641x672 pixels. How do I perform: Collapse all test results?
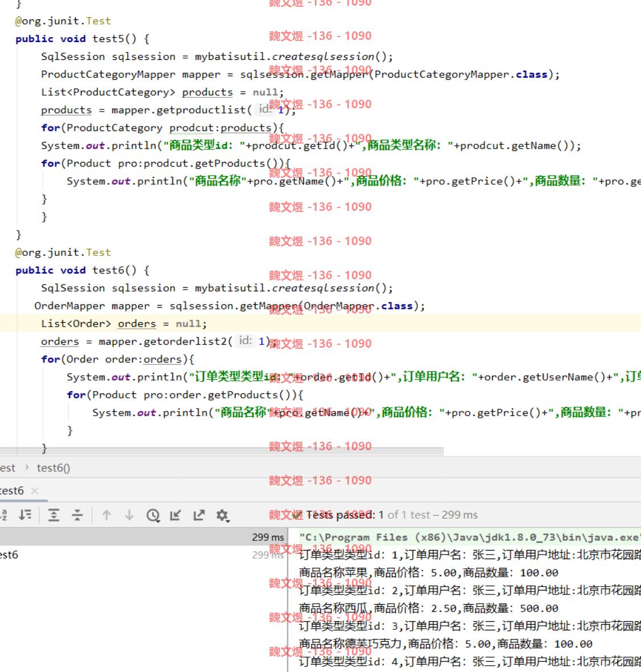point(77,515)
